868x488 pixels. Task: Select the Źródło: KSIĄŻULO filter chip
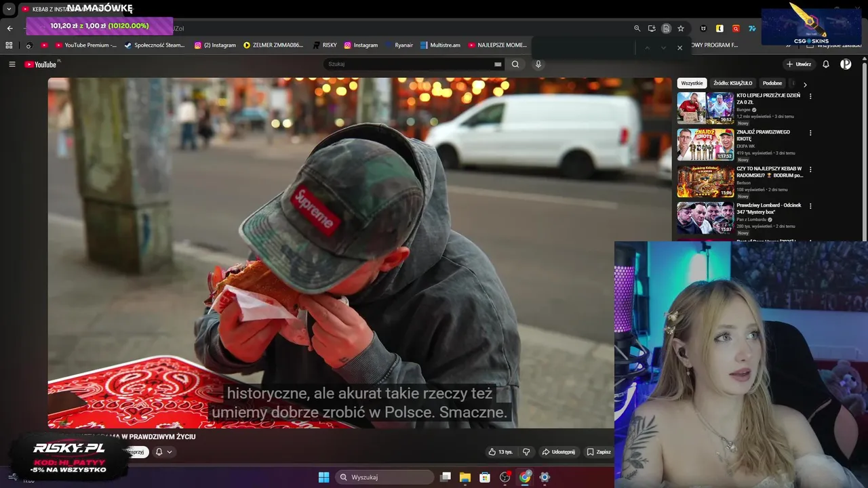(733, 83)
